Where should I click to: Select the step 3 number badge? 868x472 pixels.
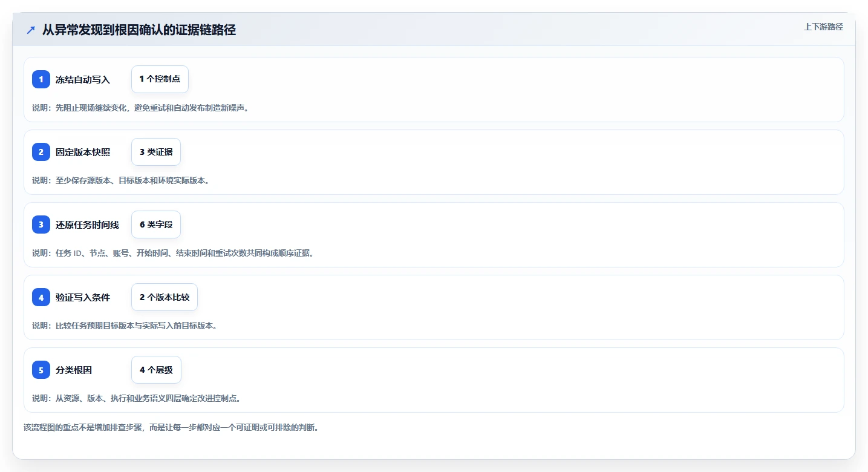(x=41, y=225)
